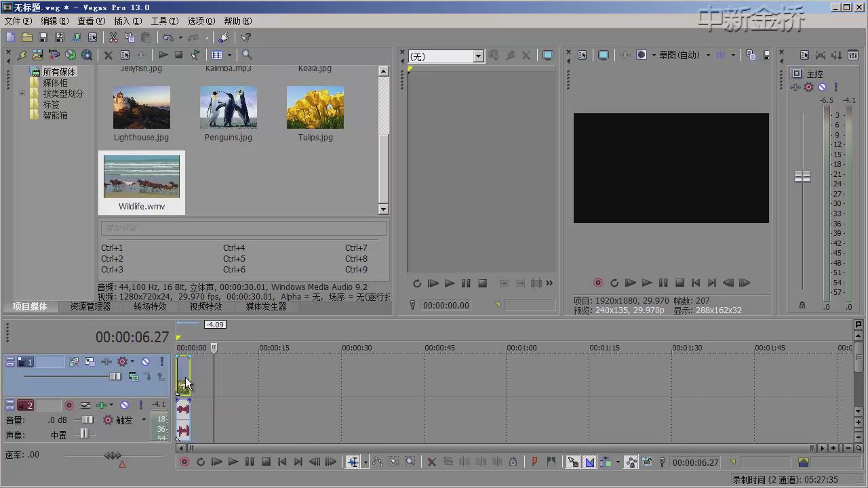
Task: Click the Undo arrow icon
Action: (x=167, y=38)
